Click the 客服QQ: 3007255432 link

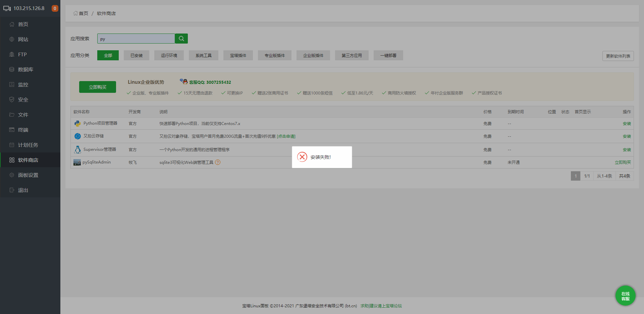210,82
